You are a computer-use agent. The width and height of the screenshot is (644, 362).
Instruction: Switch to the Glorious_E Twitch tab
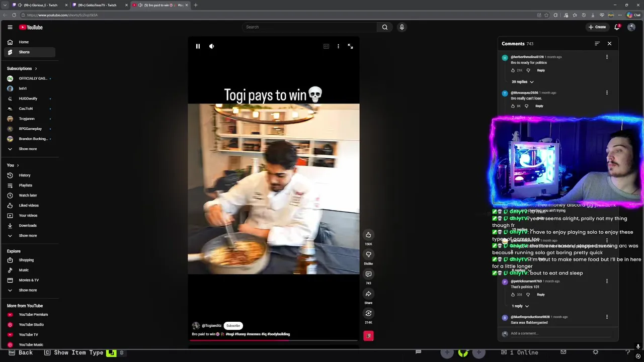[x=39, y=5]
